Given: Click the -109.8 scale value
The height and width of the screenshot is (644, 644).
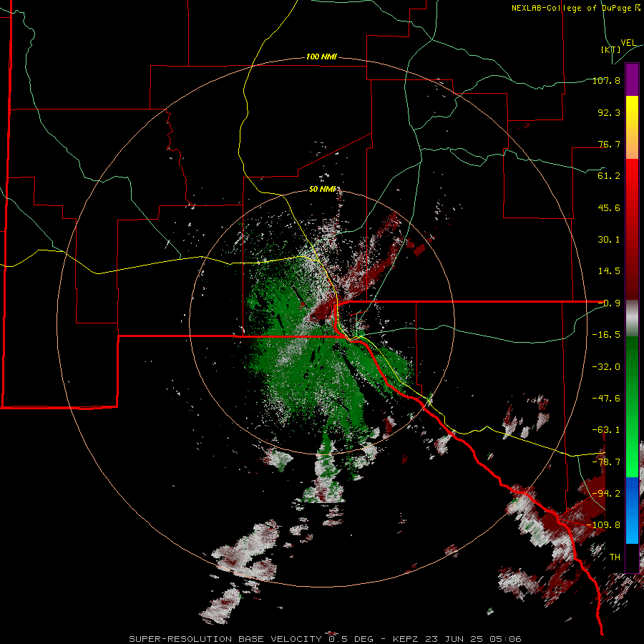Looking at the screenshot, I should click(x=604, y=525).
